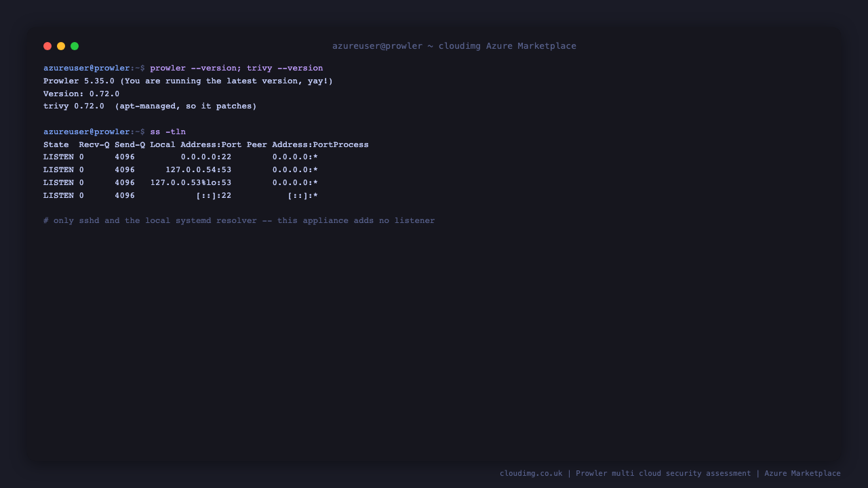Click the 'State' column header

tap(56, 145)
